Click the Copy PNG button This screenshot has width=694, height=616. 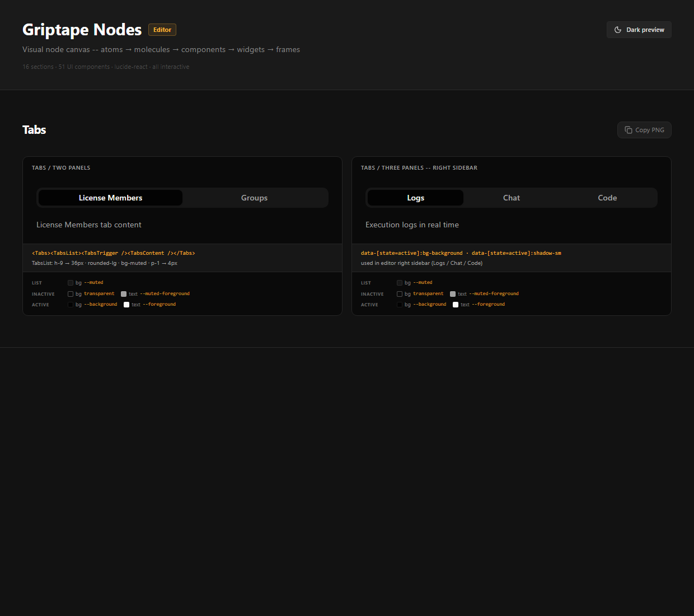[x=644, y=130]
